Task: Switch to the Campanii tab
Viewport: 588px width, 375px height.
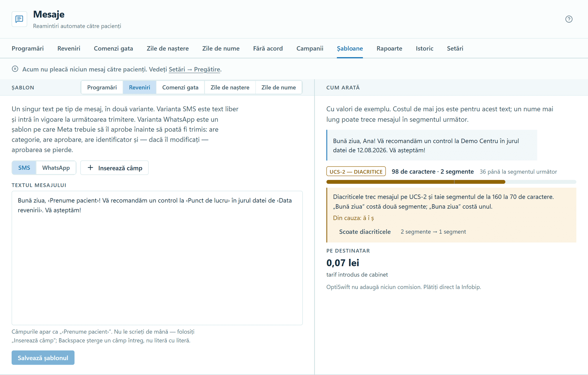Action: pyautogui.click(x=310, y=48)
